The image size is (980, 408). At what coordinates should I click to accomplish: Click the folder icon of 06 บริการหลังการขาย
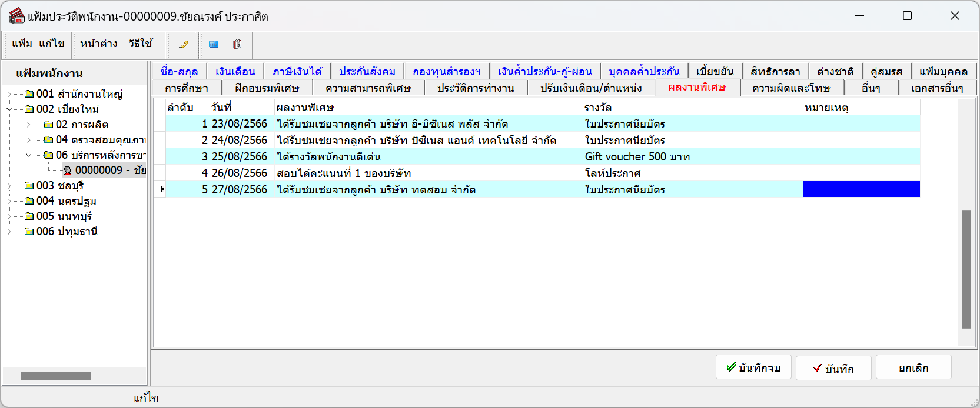[49, 155]
